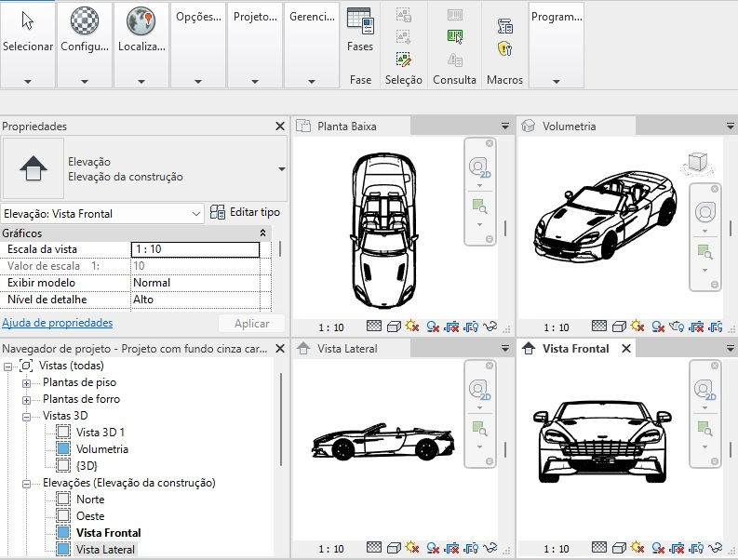Open ViewCube in Volumetria view
This screenshot has width=738, height=560.
click(x=697, y=163)
